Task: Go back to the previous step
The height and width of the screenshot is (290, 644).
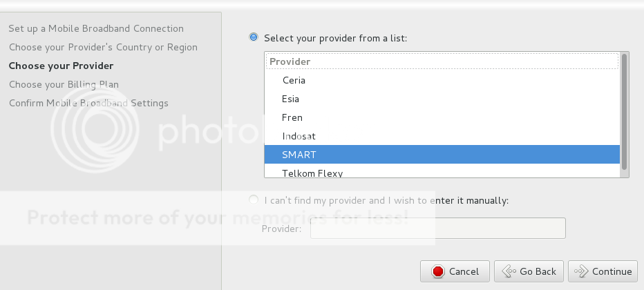Action: pyautogui.click(x=529, y=271)
